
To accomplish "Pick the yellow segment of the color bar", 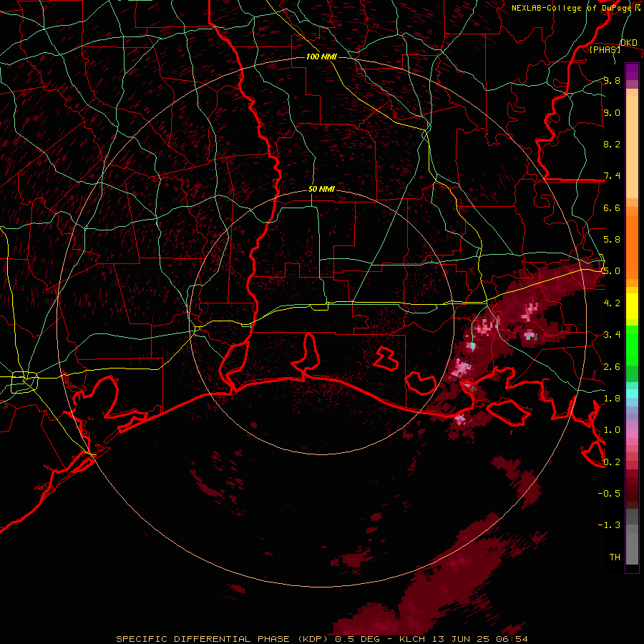I will [x=632, y=306].
